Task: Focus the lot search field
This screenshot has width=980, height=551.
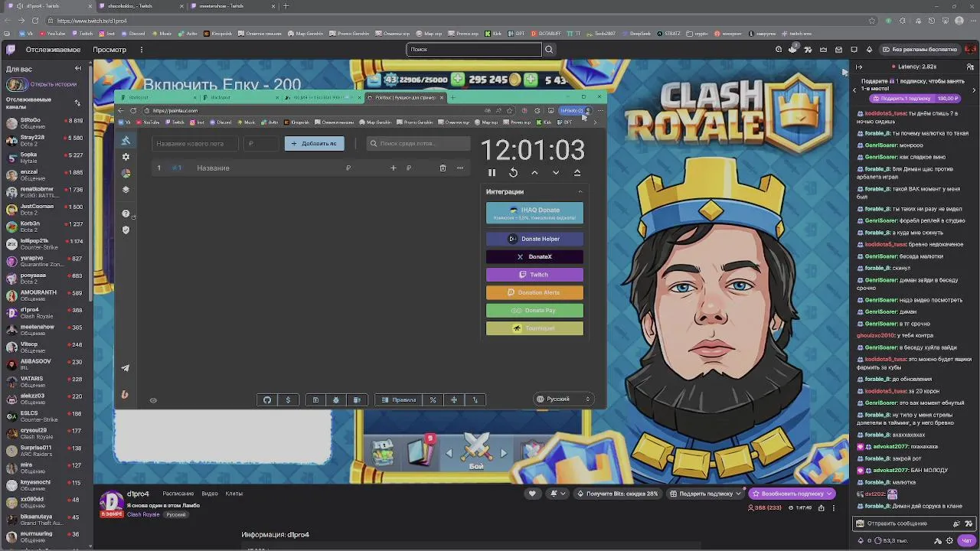Action: pyautogui.click(x=419, y=144)
